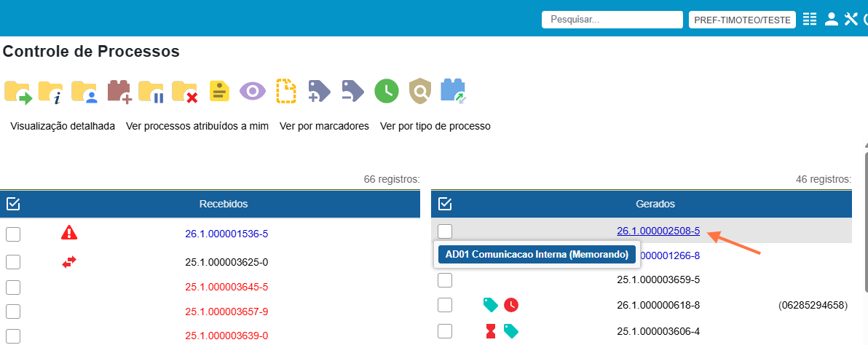Check the box for process 26.1.000000618-8
The height and width of the screenshot is (345, 868).
[x=445, y=305]
